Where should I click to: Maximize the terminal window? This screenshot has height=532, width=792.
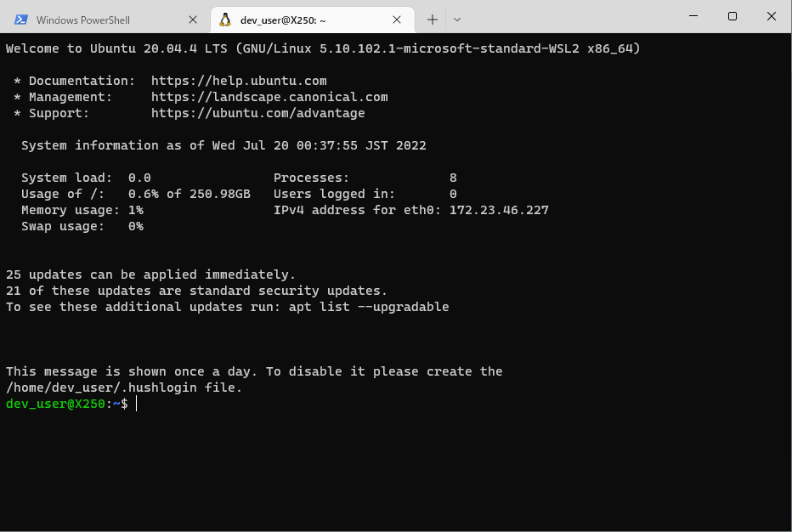tap(733, 16)
